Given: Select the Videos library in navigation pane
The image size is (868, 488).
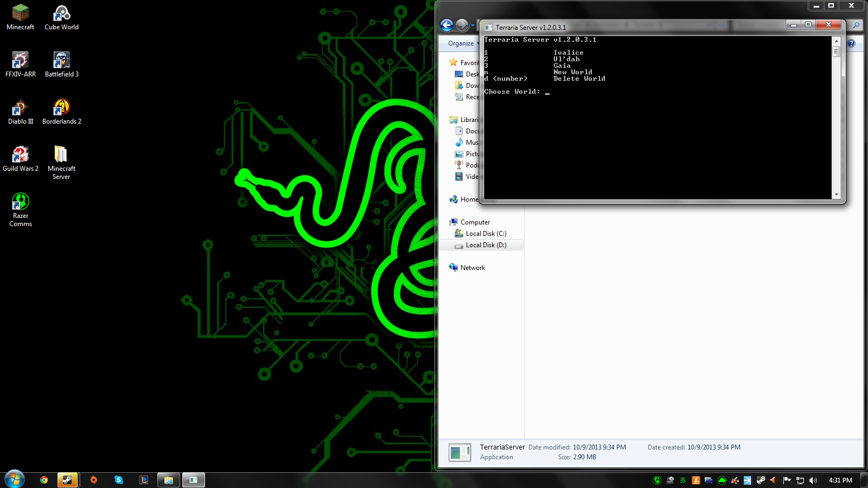Looking at the screenshot, I should pos(467,177).
